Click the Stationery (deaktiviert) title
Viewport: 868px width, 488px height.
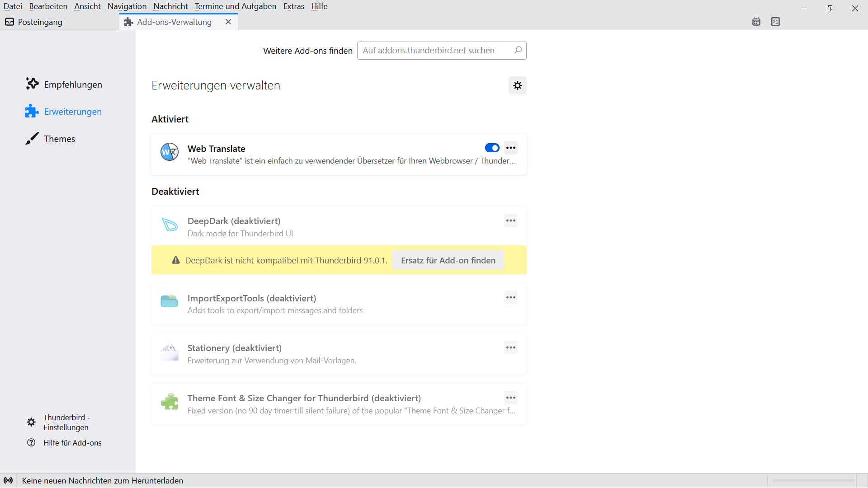(234, 348)
